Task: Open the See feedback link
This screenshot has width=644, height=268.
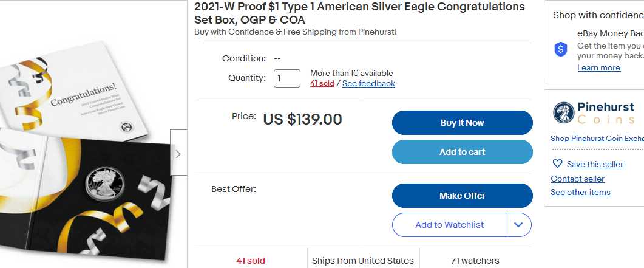Action: (368, 83)
